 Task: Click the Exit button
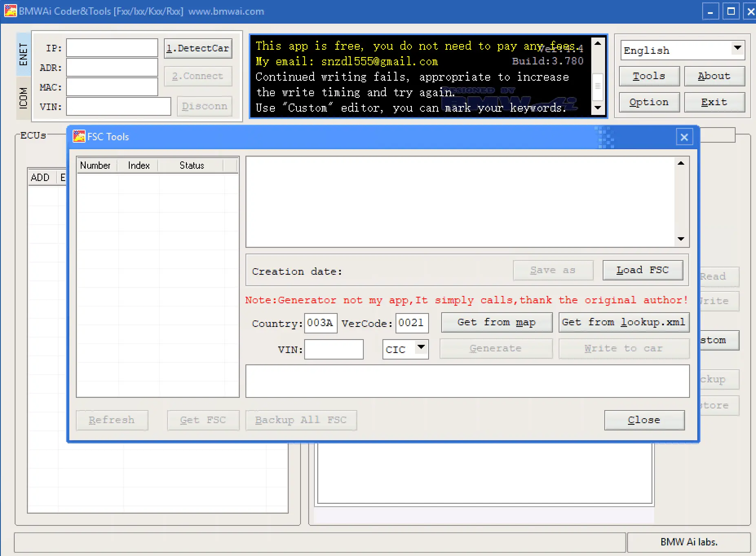(714, 102)
